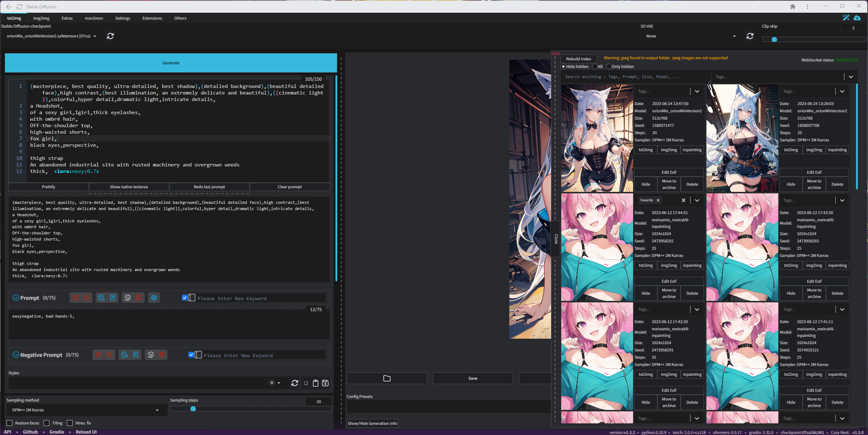This screenshot has width=868, height=435.
Task: Open the browser extensions puzzle icon
Action: click(793, 7)
